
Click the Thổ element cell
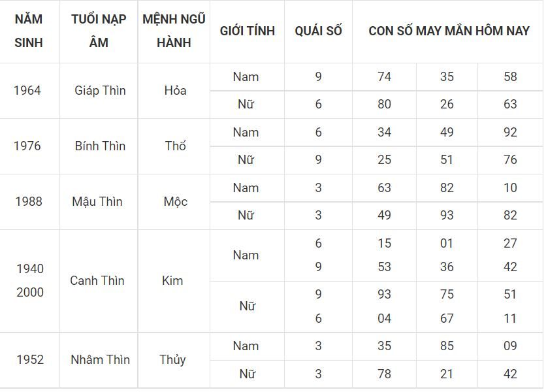click(175, 146)
